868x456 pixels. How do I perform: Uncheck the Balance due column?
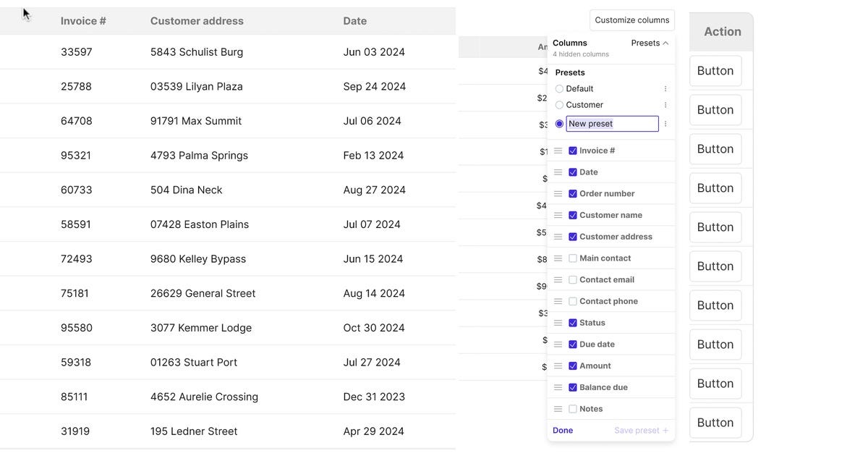click(572, 387)
